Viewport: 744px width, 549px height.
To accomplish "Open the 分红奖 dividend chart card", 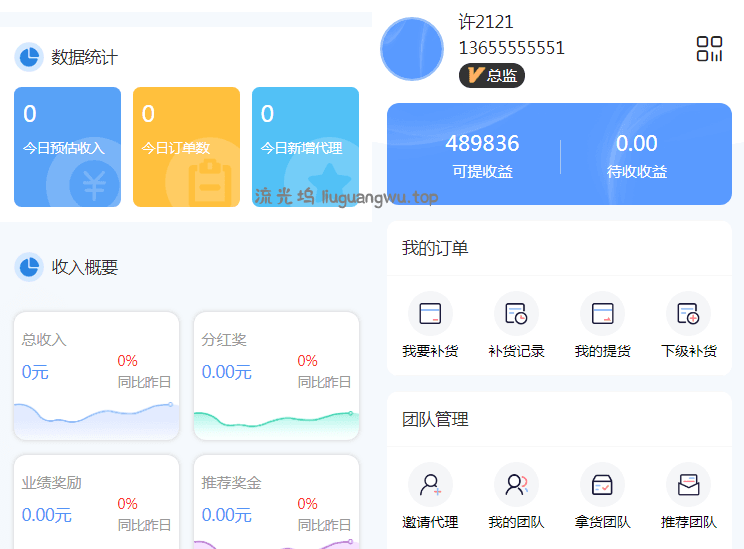I will click(276, 375).
